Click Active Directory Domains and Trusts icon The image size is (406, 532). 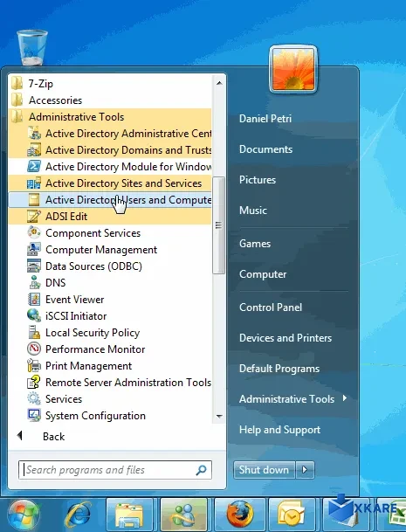34,150
